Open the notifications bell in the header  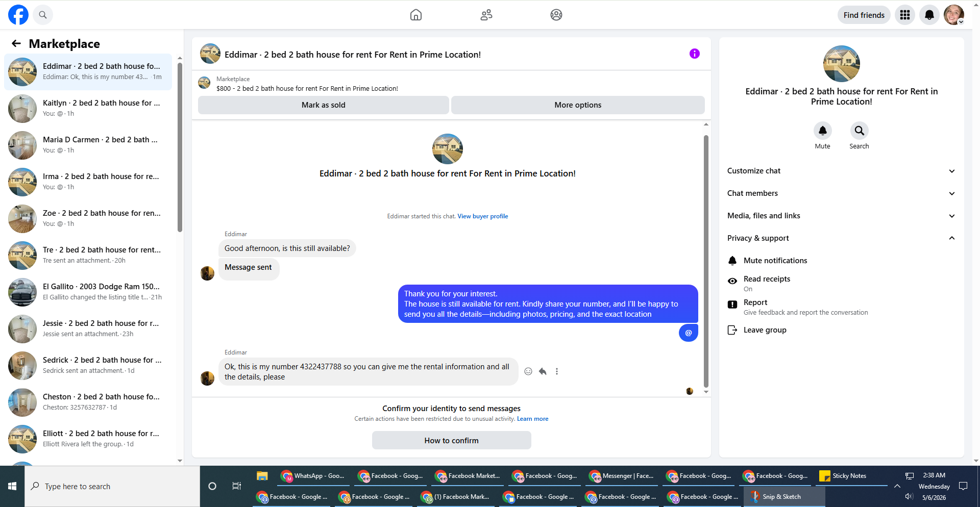929,15
